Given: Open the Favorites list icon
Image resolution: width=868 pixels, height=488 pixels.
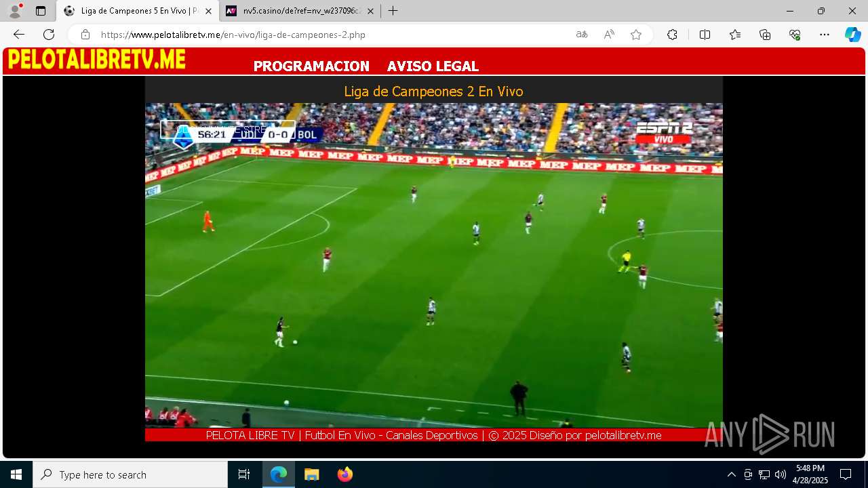Looking at the screenshot, I should tap(735, 35).
